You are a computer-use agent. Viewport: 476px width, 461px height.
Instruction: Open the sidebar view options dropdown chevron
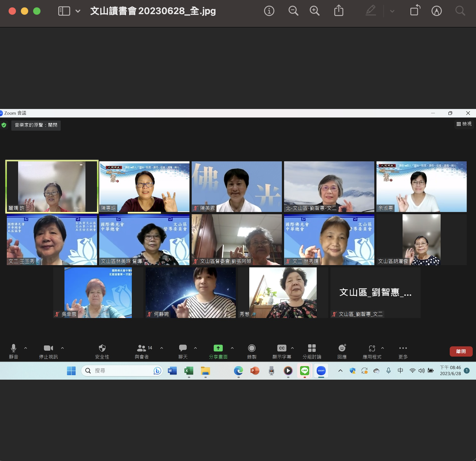coord(78,11)
